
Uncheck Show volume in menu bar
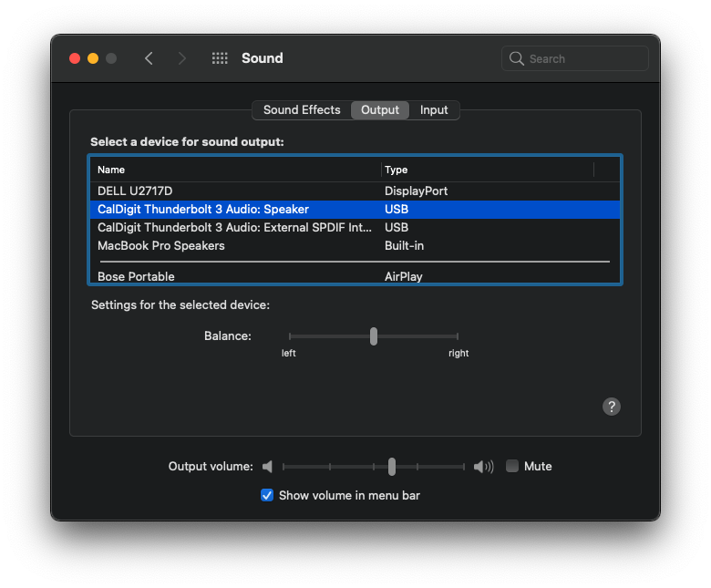pyautogui.click(x=267, y=495)
